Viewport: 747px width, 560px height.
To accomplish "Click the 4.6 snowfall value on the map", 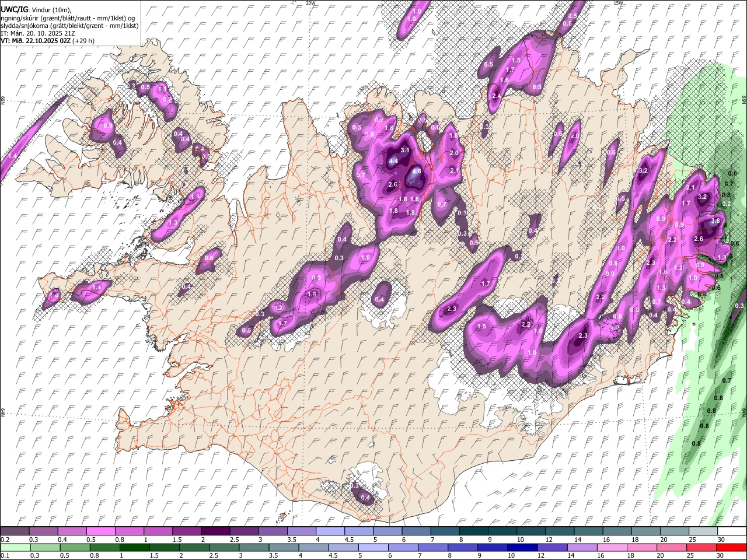I will (x=416, y=171).
